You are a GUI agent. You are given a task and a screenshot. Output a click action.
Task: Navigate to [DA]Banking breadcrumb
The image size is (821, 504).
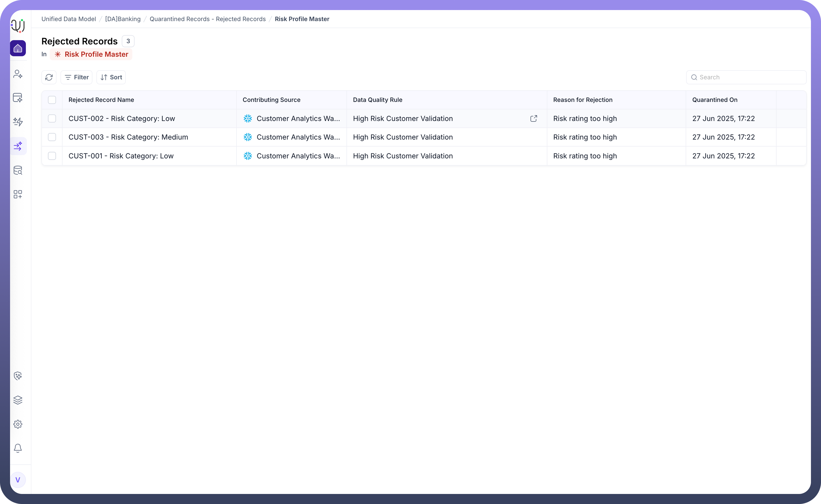(123, 19)
